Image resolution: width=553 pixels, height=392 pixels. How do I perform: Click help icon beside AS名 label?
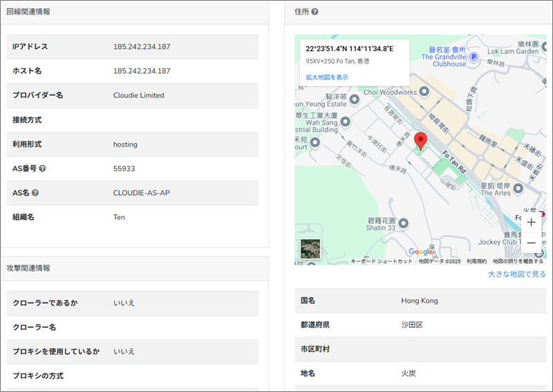[35, 193]
